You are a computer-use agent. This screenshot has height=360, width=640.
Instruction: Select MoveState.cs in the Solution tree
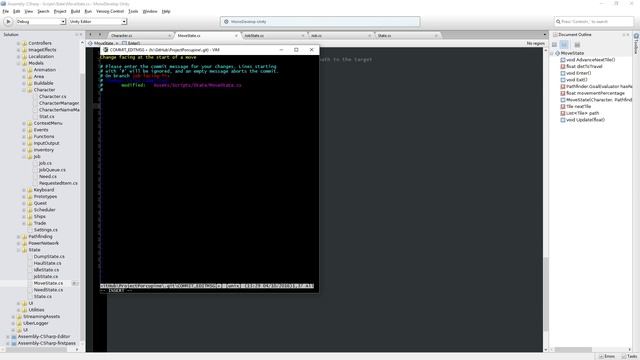pos(48,283)
